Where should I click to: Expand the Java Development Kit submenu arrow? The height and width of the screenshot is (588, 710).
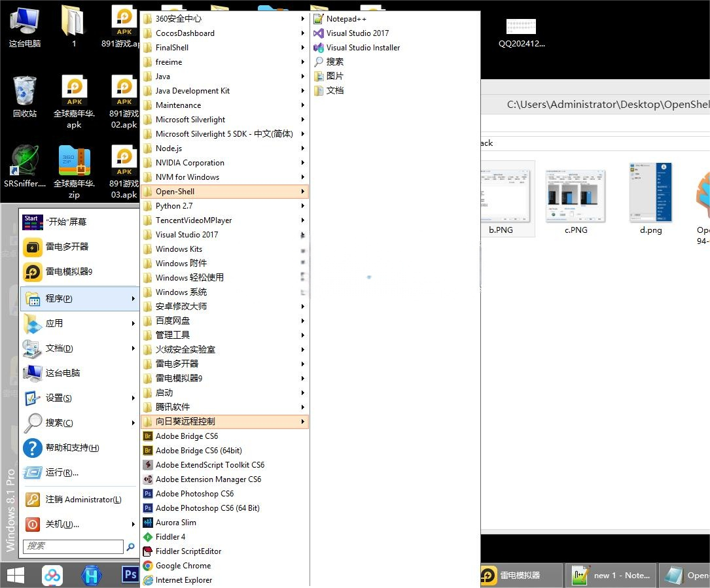coord(303,90)
